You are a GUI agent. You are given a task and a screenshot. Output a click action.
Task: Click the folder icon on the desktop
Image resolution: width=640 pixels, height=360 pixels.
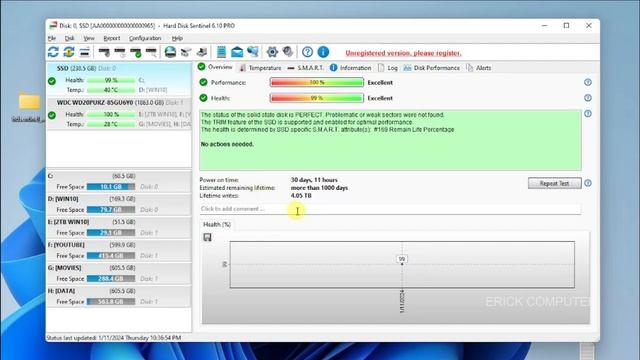tap(29, 101)
